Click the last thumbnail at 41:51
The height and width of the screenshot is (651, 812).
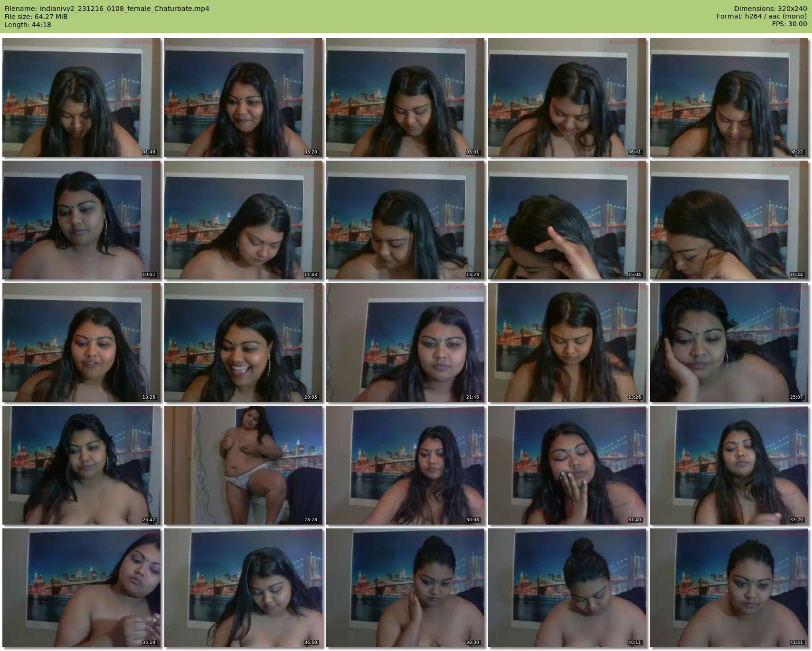click(729, 588)
